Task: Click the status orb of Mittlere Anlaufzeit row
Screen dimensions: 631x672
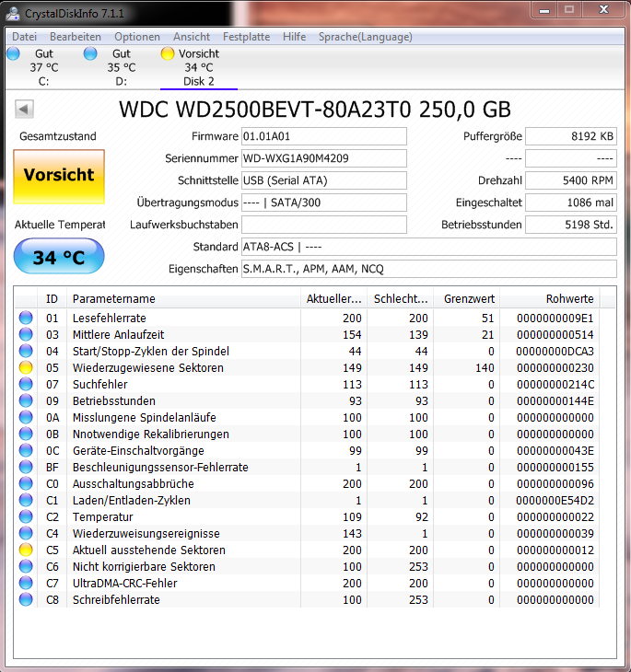Action: pos(26,334)
